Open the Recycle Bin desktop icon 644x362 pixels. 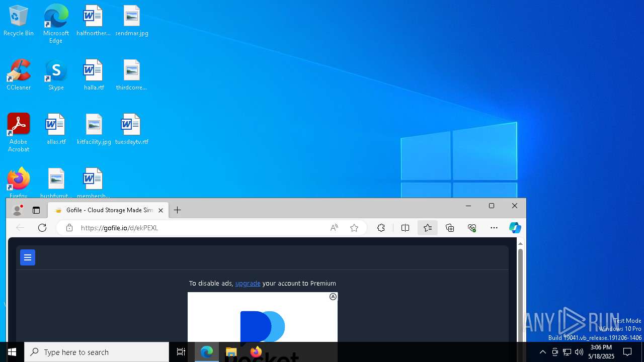pos(18,21)
